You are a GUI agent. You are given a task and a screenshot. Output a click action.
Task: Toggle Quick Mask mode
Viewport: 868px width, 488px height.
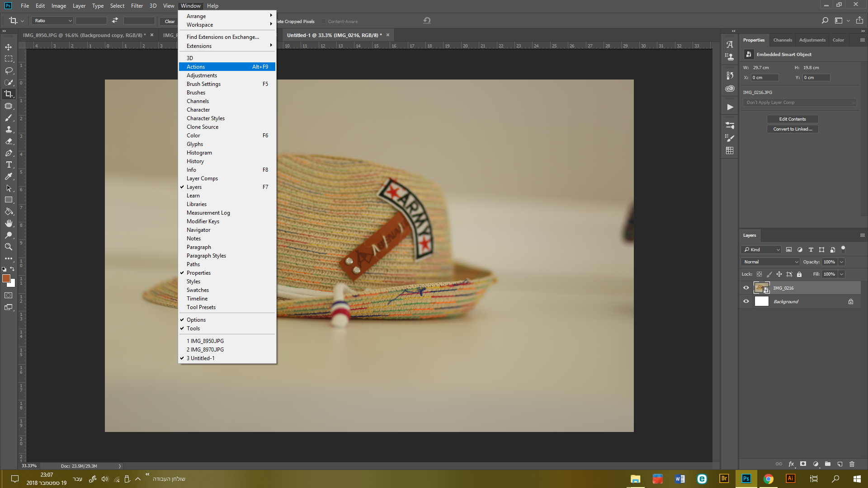9,296
